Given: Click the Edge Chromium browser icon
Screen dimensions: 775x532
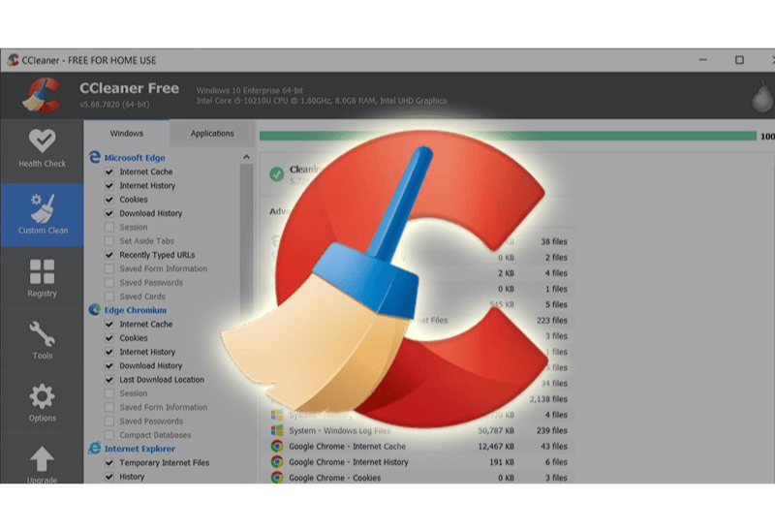Looking at the screenshot, I should [x=94, y=309].
